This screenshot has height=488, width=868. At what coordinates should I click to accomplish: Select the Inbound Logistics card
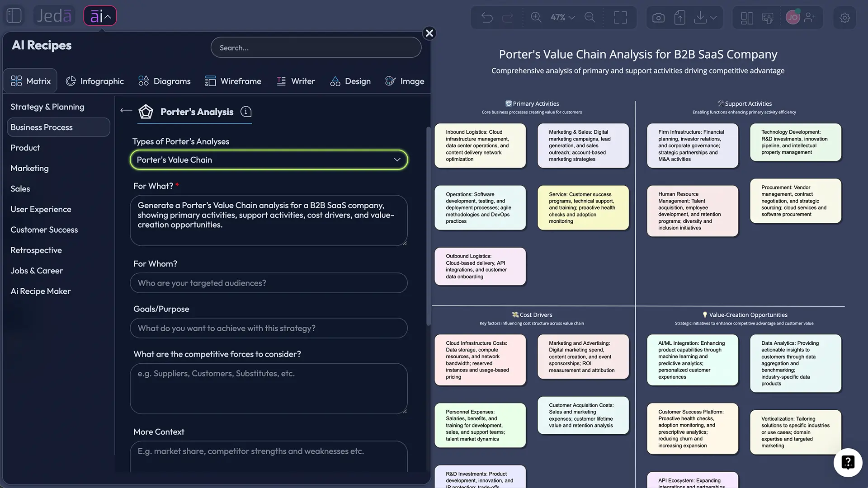pyautogui.click(x=480, y=145)
